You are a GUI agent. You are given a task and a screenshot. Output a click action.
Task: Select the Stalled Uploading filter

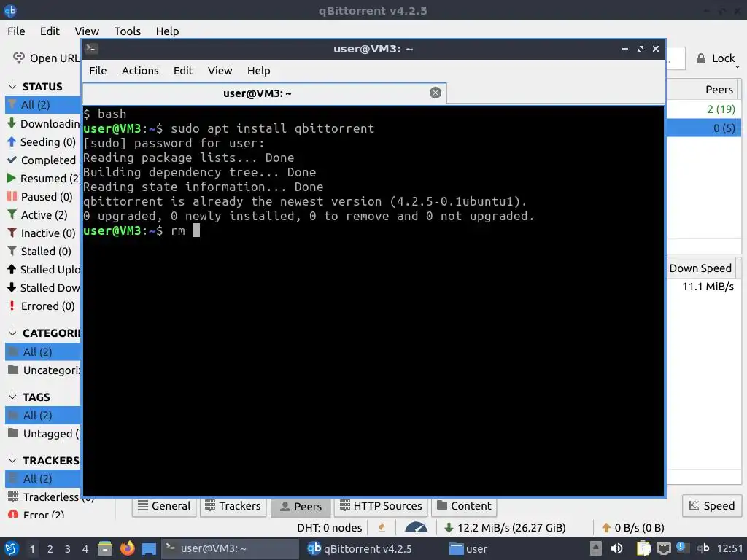(x=43, y=269)
